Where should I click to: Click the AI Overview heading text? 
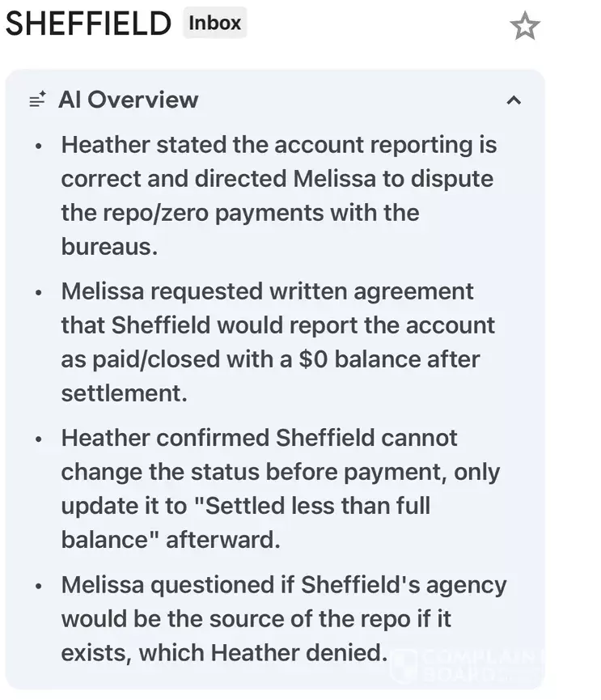click(x=128, y=100)
